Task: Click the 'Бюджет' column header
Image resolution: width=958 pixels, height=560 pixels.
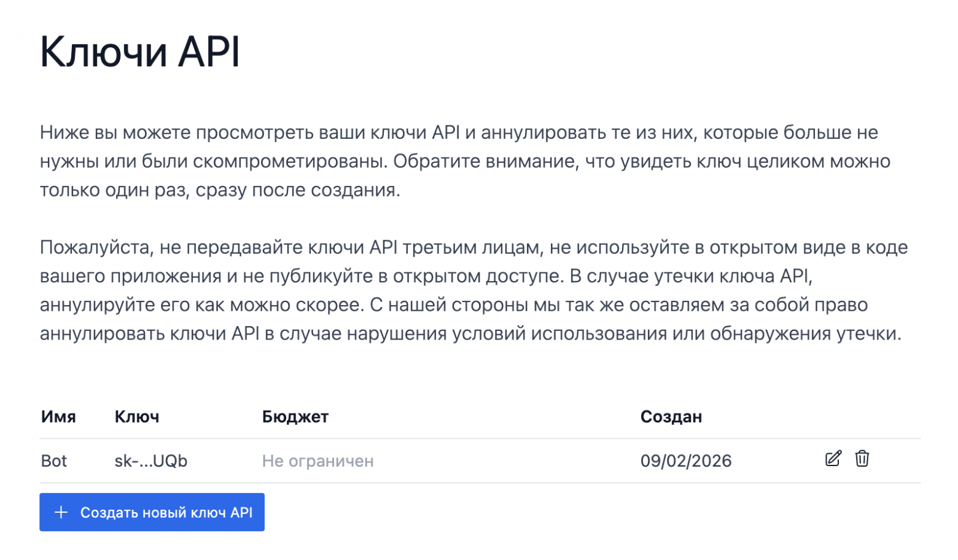Action: tap(295, 417)
